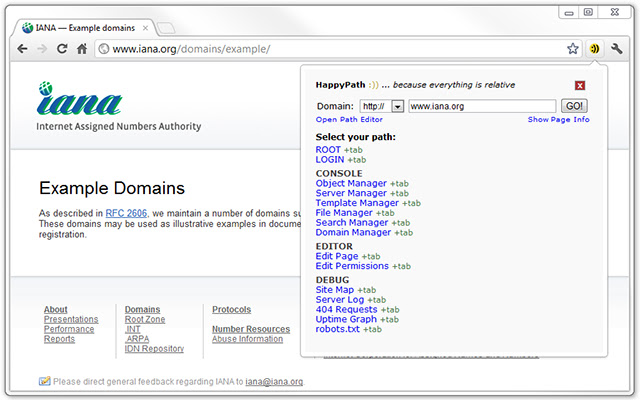Open the Reports footer link
Image resolution: width=640 pixels, height=400 pixels.
point(59,339)
